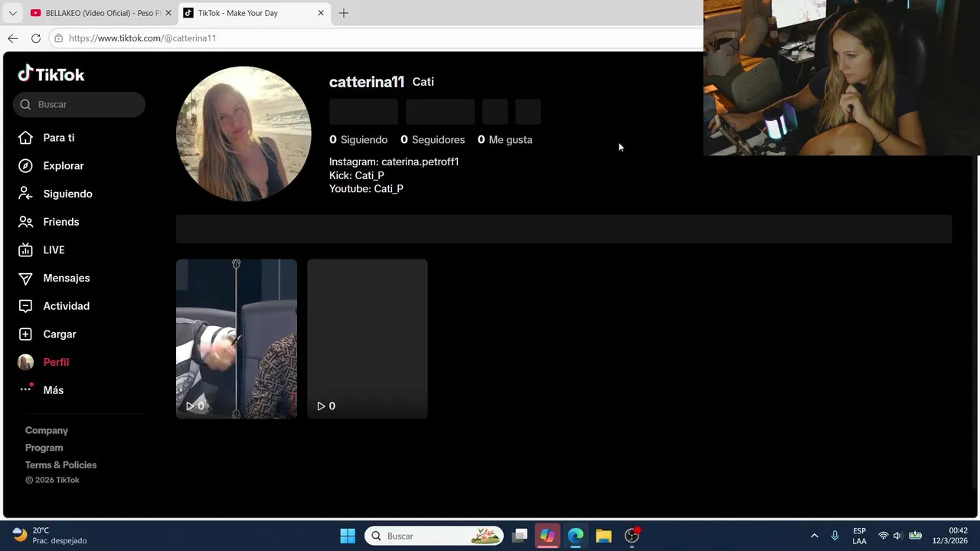Click the microphone tray icon

pyautogui.click(x=835, y=536)
